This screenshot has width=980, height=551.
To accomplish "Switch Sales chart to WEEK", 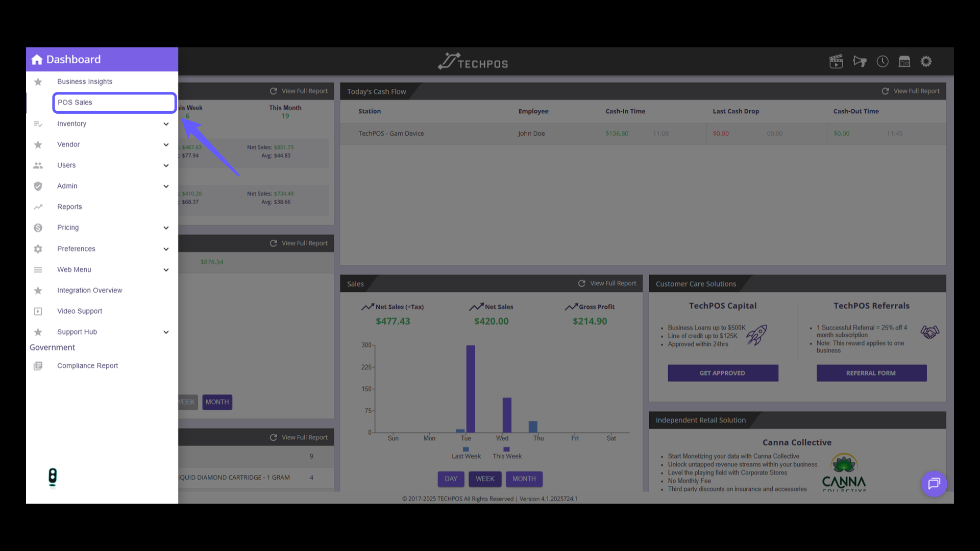I will coord(485,479).
